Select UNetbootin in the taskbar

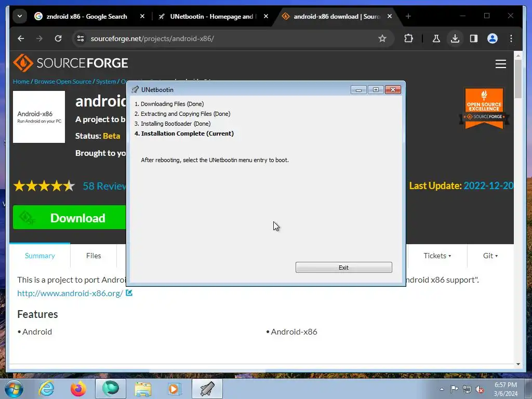tap(207, 389)
